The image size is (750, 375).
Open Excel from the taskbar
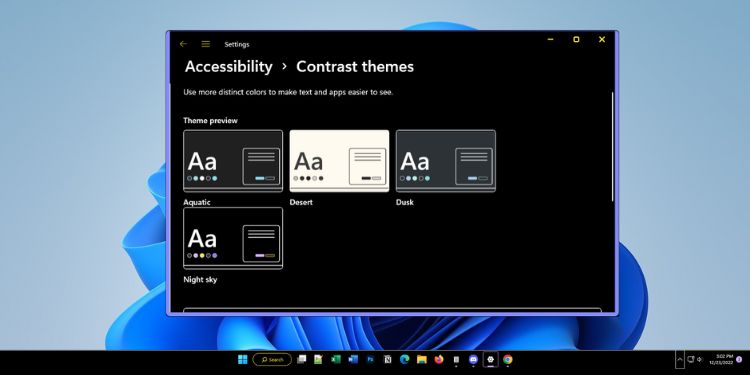[336, 359]
